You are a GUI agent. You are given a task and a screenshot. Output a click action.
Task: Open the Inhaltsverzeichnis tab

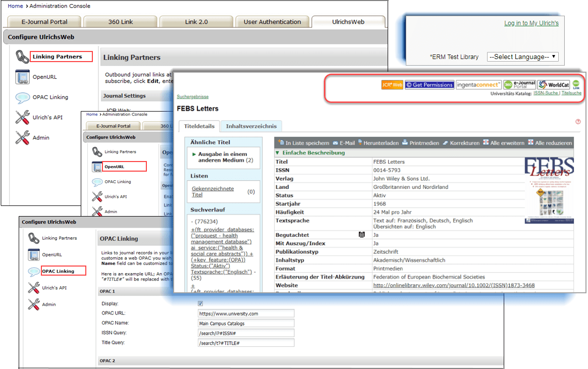tap(251, 126)
